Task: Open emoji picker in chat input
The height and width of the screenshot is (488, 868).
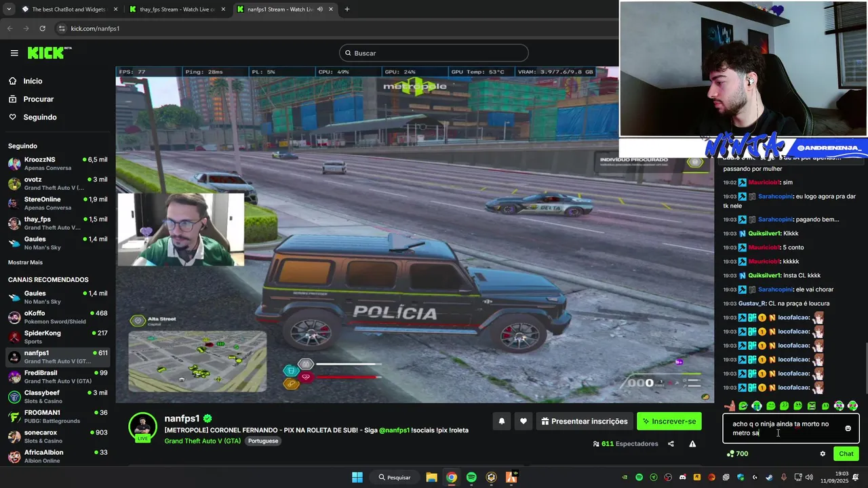Action: pos(848,428)
